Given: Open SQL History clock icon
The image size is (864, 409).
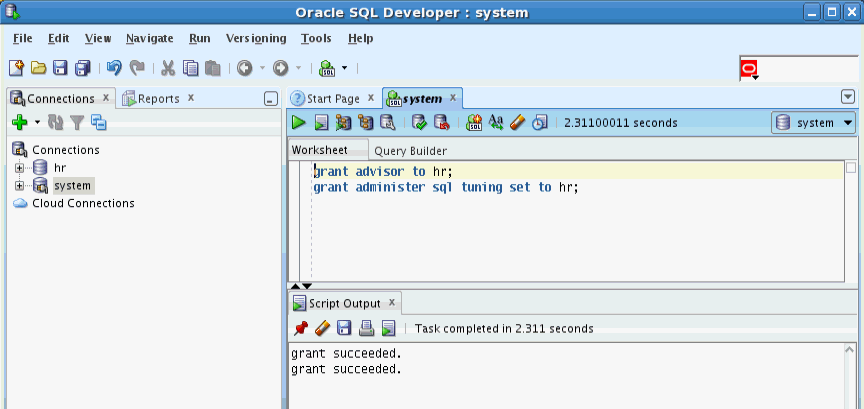Looking at the screenshot, I should coord(539,122).
